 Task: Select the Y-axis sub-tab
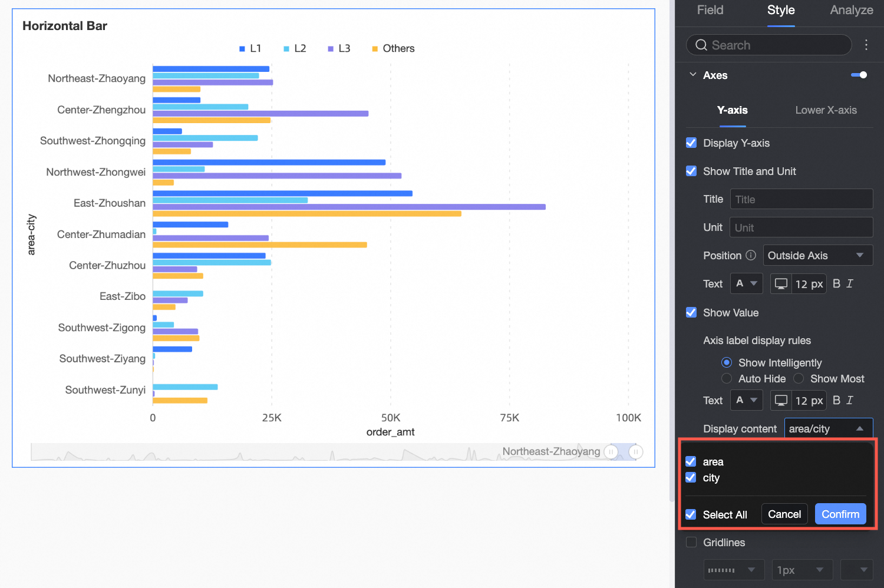(733, 110)
